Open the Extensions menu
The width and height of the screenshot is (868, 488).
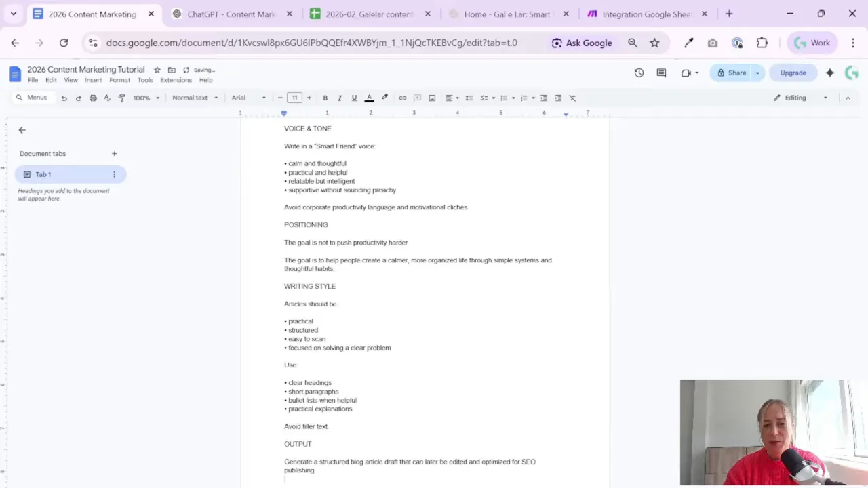click(176, 80)
